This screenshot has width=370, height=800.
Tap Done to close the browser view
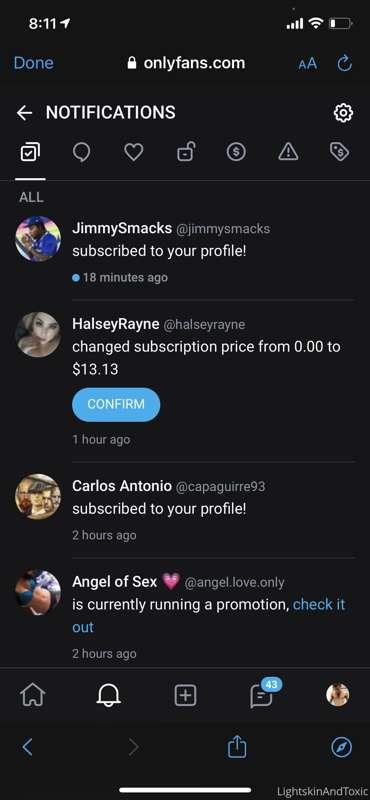point(33,63)
